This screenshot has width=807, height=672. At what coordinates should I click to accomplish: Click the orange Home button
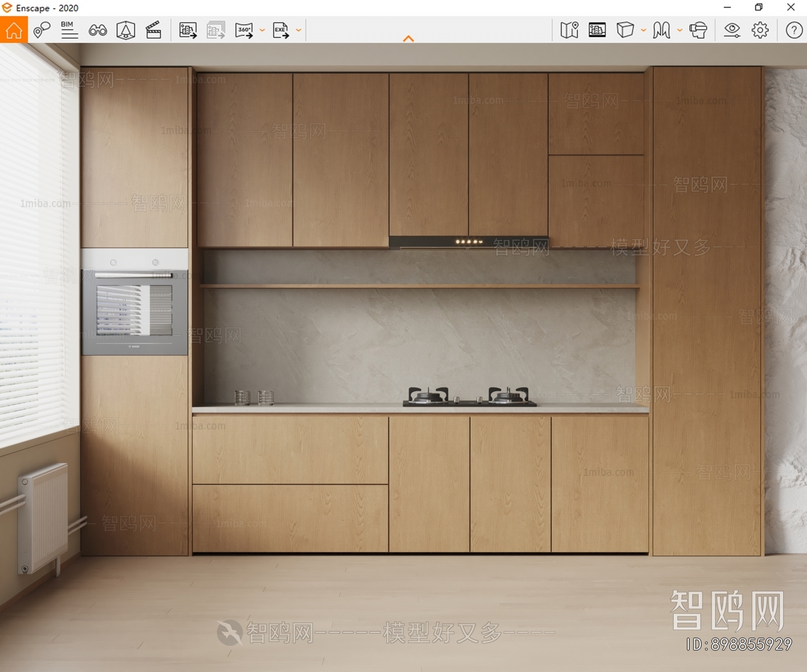[14, 30]
